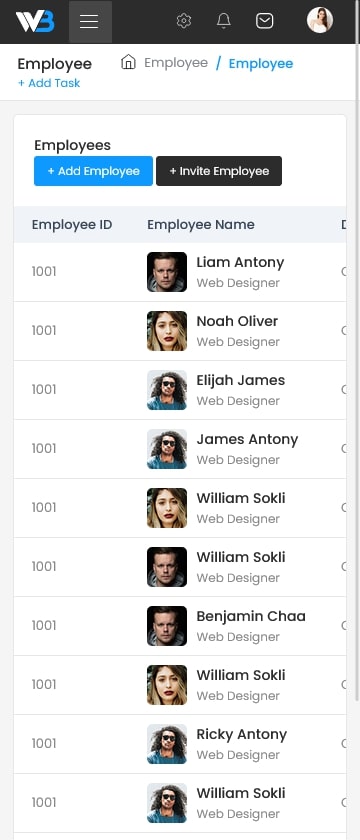Select the gray Employee breadcrumb link
Image resolution: width=360 pixels, height=840 pixels.
[176, 63]
